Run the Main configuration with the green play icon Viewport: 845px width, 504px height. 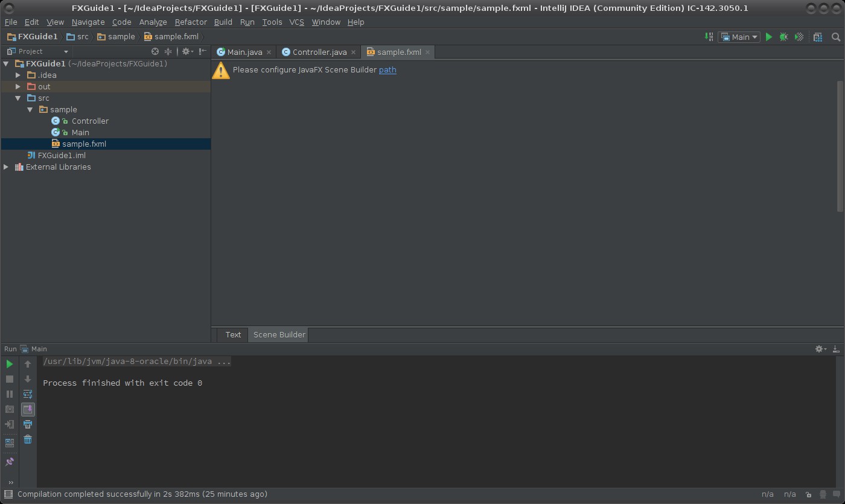[769, 37]
